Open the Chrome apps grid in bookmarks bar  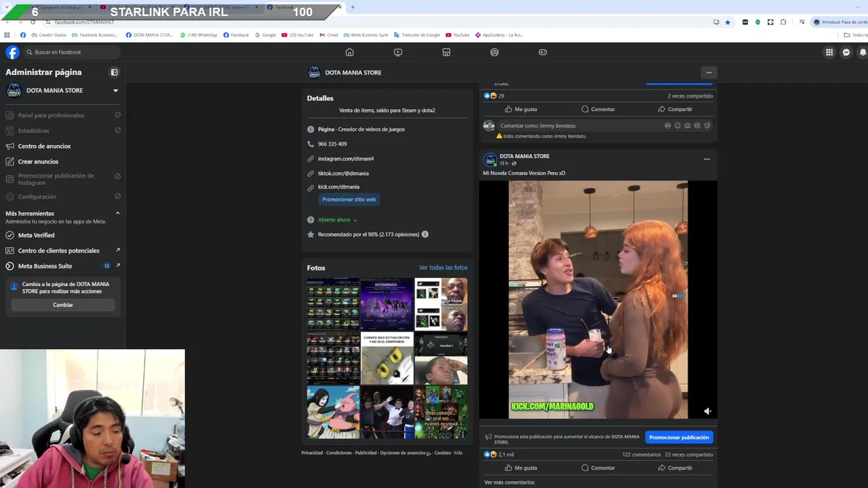(7, 35)
